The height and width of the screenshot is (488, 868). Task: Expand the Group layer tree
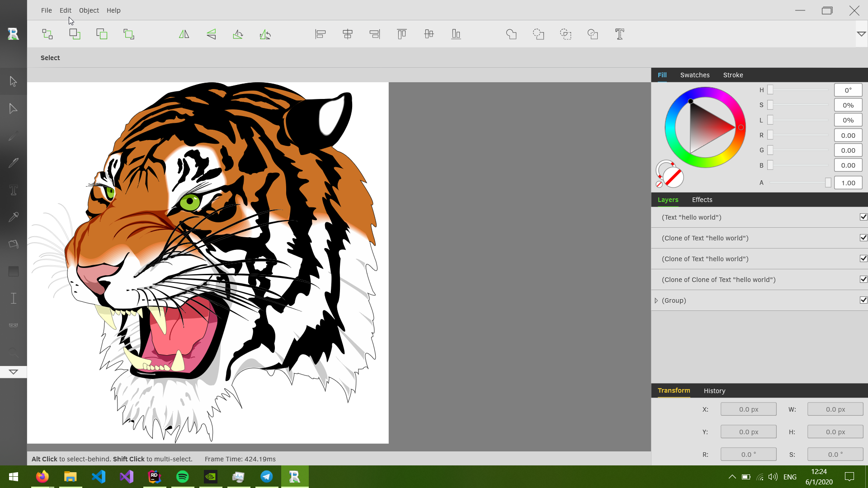pyautogui.click(x=656, y=301)
